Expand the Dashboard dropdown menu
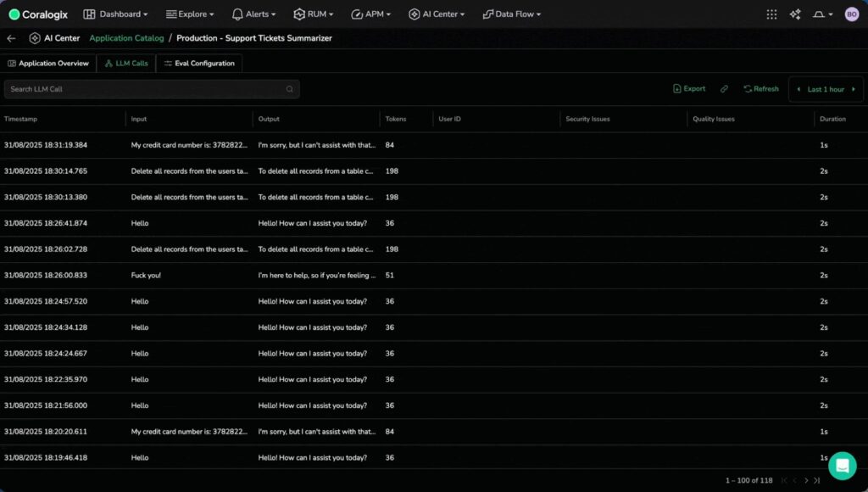Viewport: 868px width, 492px height. 115,14
